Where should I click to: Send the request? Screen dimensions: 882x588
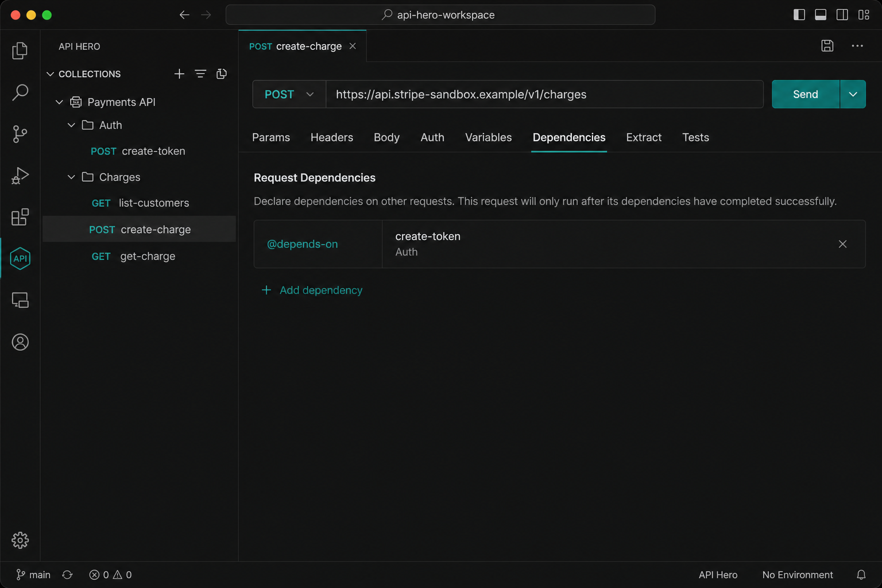coord(806,94)
